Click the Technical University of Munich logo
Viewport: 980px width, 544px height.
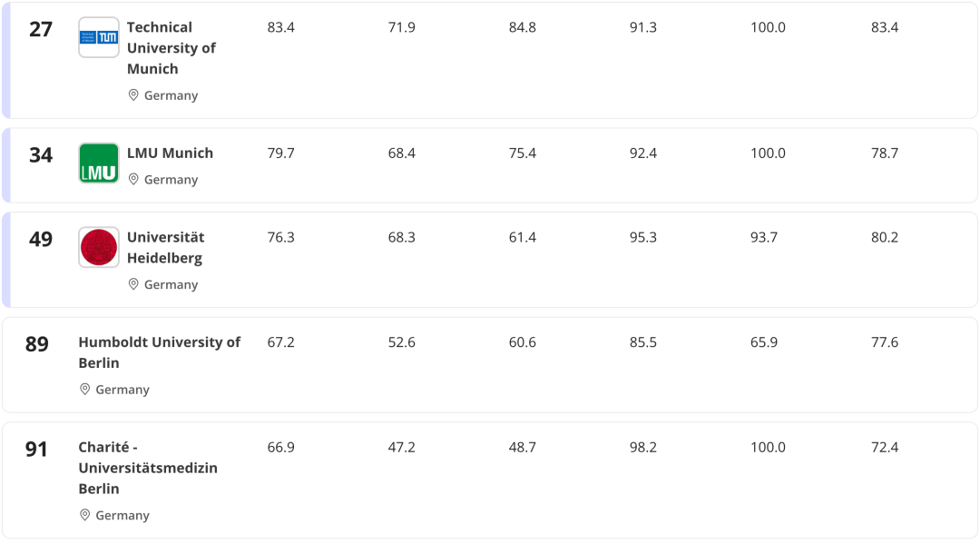98,37
